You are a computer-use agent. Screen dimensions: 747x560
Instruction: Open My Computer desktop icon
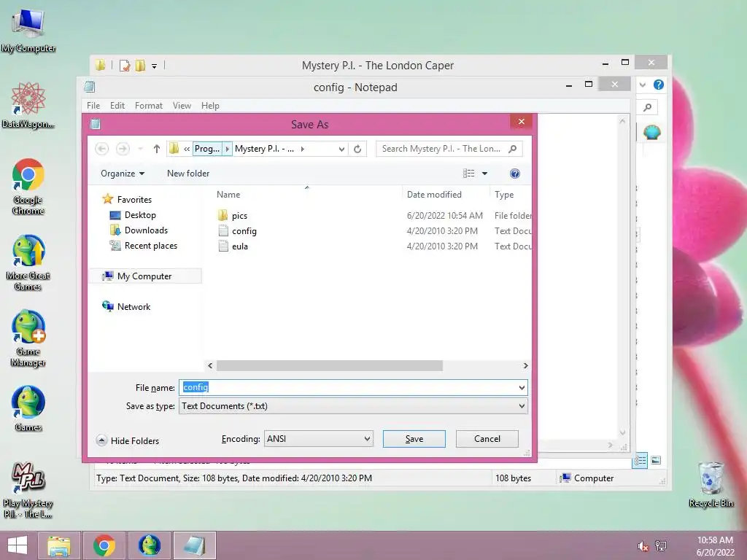[28, 29]
